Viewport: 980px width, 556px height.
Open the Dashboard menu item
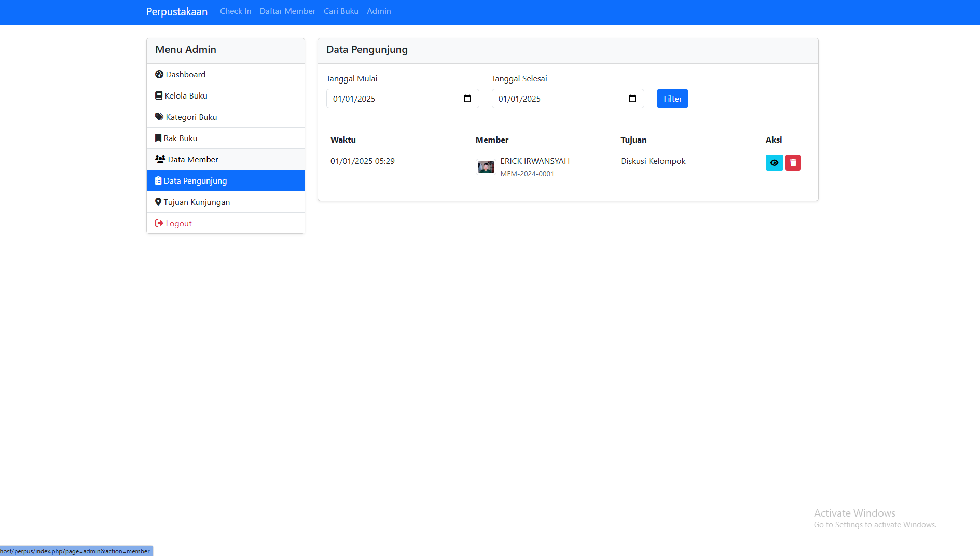click(226, 74)
